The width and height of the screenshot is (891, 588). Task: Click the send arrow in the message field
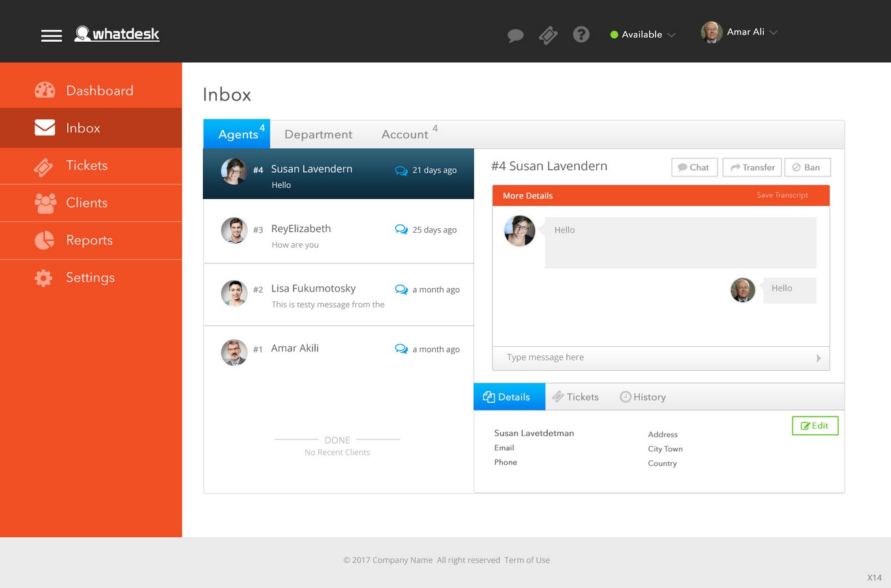coord(818,357)
